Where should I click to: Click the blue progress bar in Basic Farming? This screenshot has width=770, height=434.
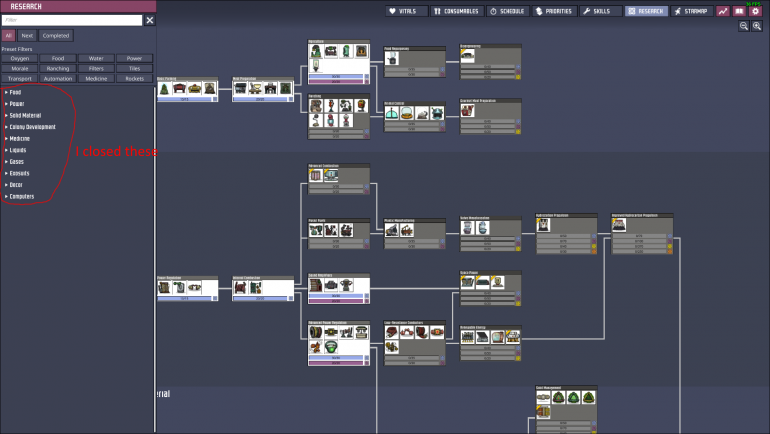[x=185, y=99]
